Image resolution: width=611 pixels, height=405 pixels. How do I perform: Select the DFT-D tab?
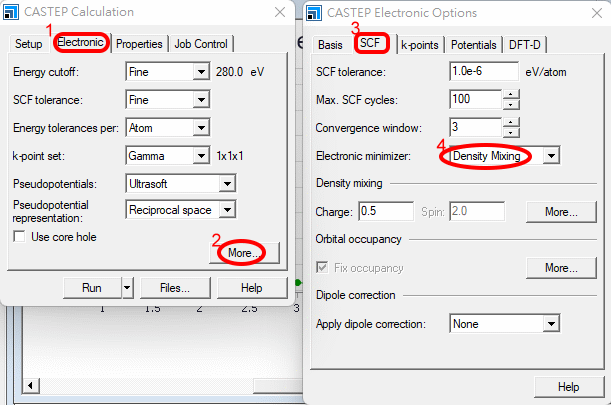(525, 45)
